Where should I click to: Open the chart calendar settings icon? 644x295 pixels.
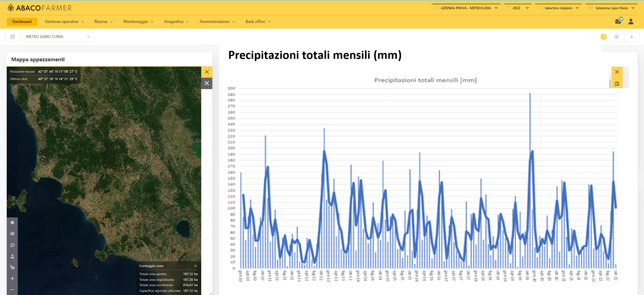pyautogui.click(x=617, y=84)
